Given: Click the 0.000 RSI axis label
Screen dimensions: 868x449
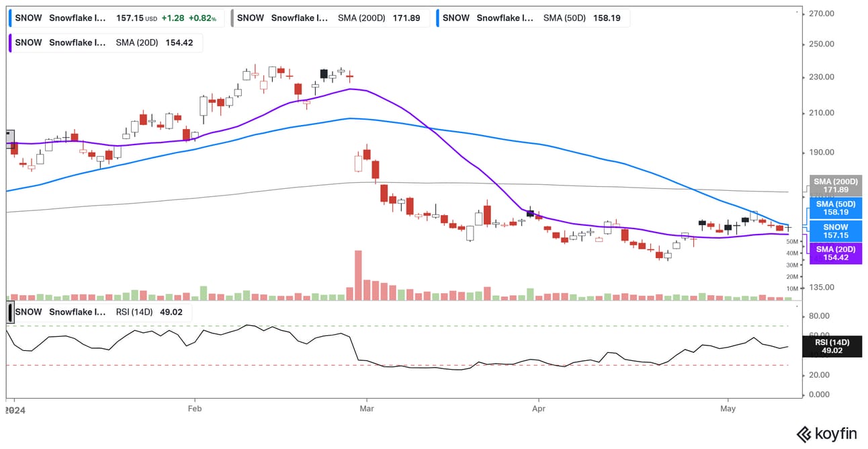Looking at the screenshot, I should (x=820, y=395).
